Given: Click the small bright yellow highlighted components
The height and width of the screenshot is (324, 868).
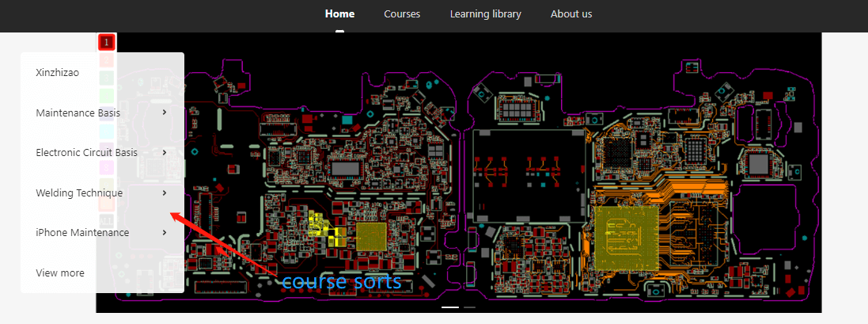Looking at the screenshot, I should click(325, 228).
